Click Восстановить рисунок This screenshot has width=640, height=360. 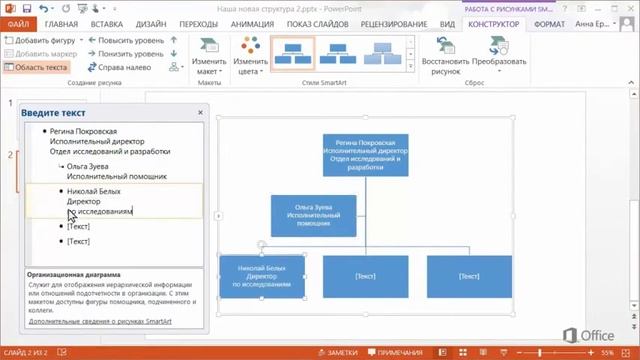coord(445,56)
